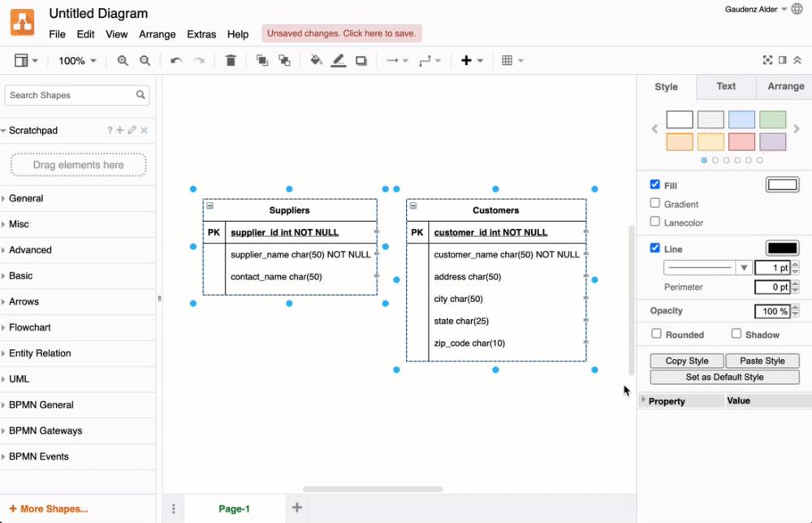
Task: Click Set as Default Style button
Action: pyautogui.click(x=724, y=377)
